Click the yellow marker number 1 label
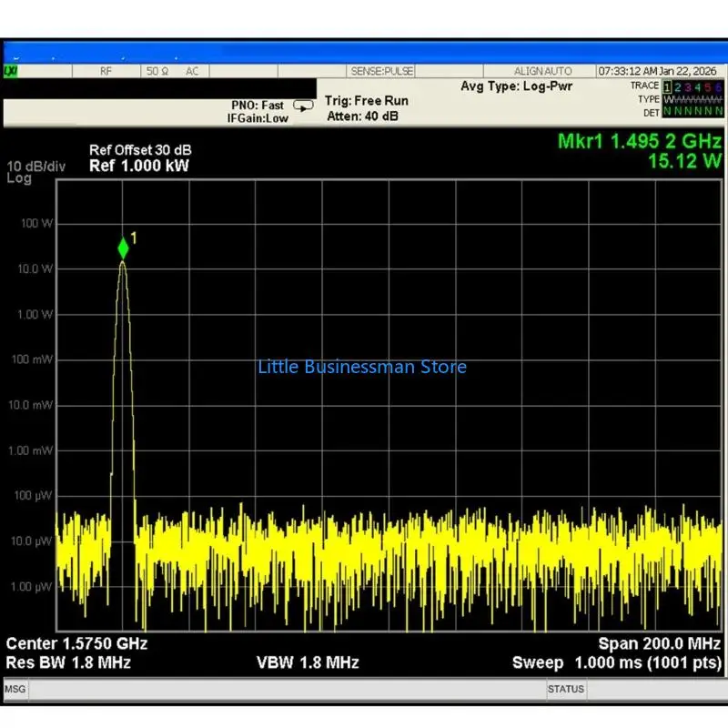 click(134, 238)
